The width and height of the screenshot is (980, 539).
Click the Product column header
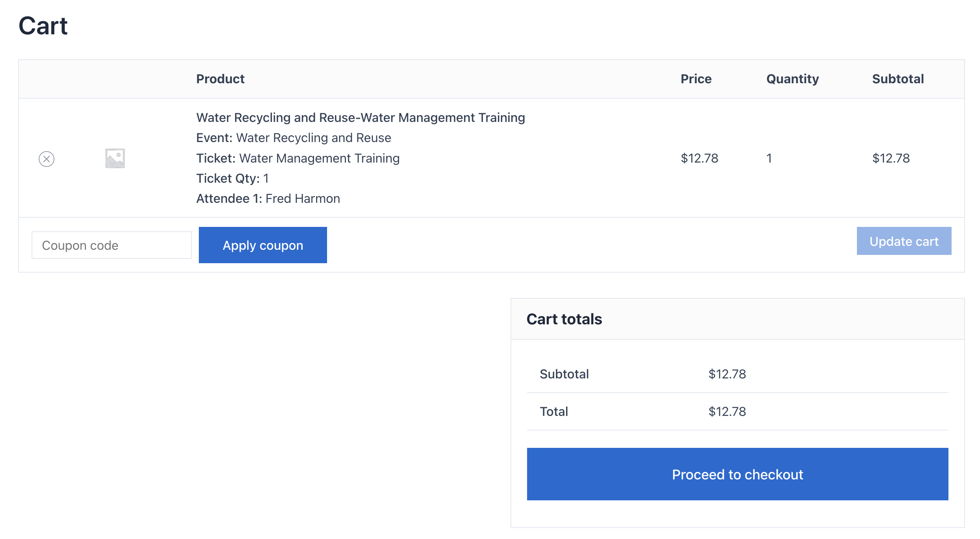click(220, 79)
